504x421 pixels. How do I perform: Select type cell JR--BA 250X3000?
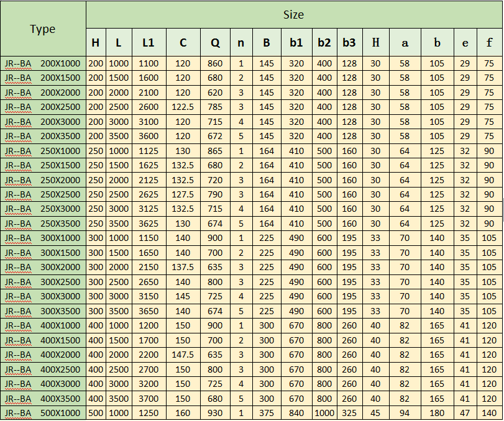[x=43, y=209]
